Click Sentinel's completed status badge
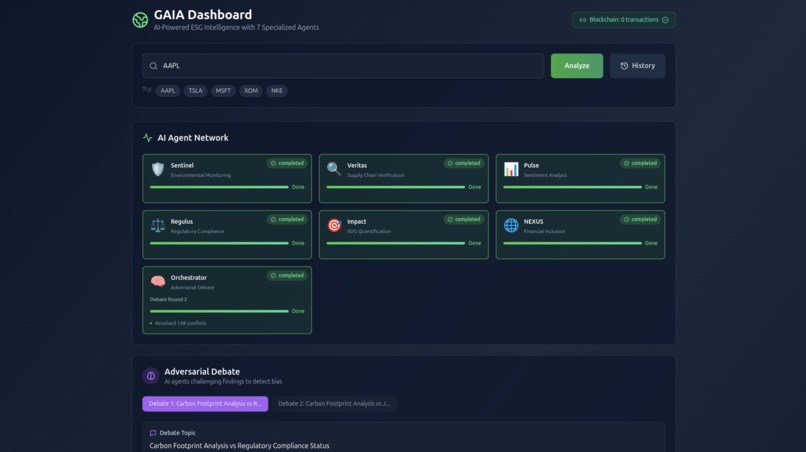806x452 pixels. click(287, 164)
